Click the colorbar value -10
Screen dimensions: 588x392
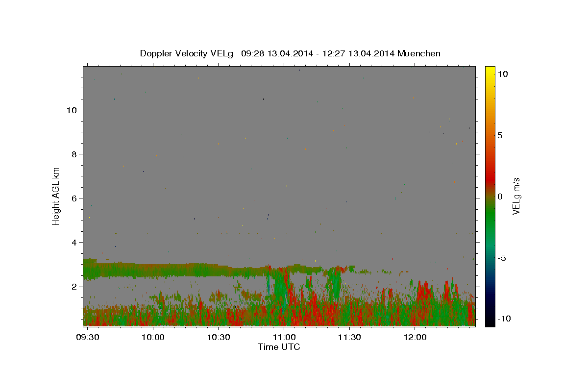click(x=503, y=319)
